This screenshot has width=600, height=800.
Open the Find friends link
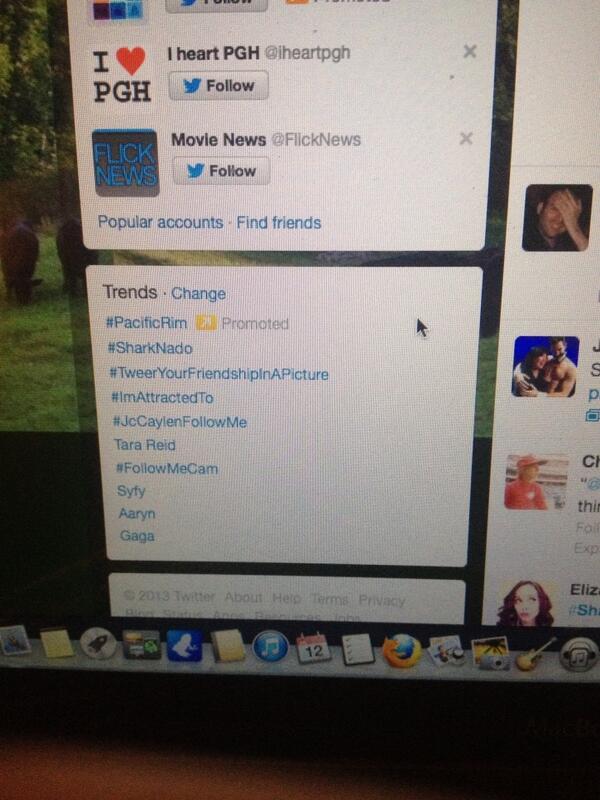[x=279, y=222]
